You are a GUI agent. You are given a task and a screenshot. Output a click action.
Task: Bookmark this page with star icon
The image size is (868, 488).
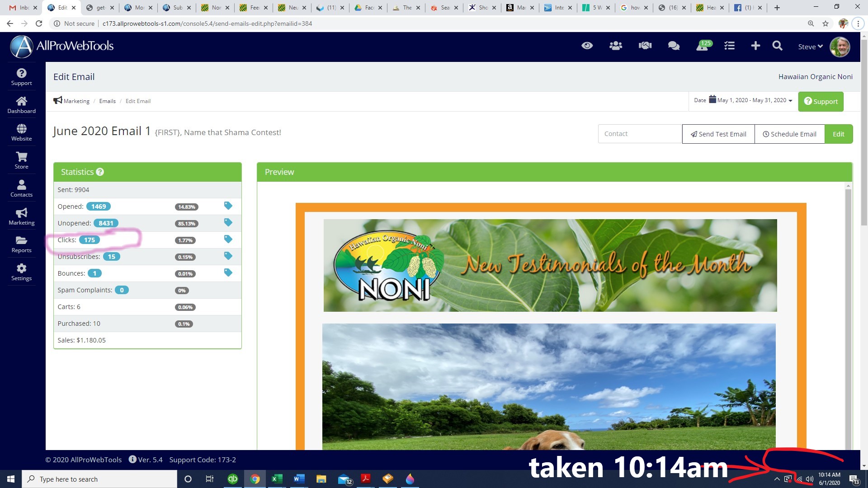(826, 23)
